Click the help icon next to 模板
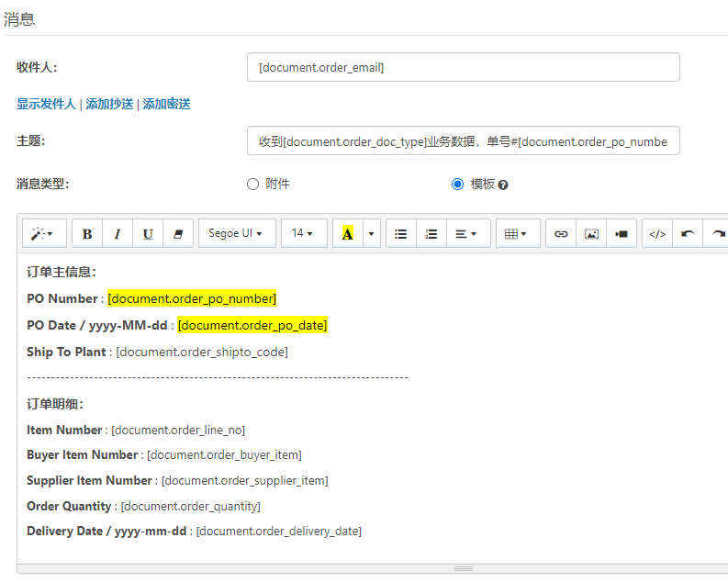This screenshot has width=728, height=582. coord(503,185)
